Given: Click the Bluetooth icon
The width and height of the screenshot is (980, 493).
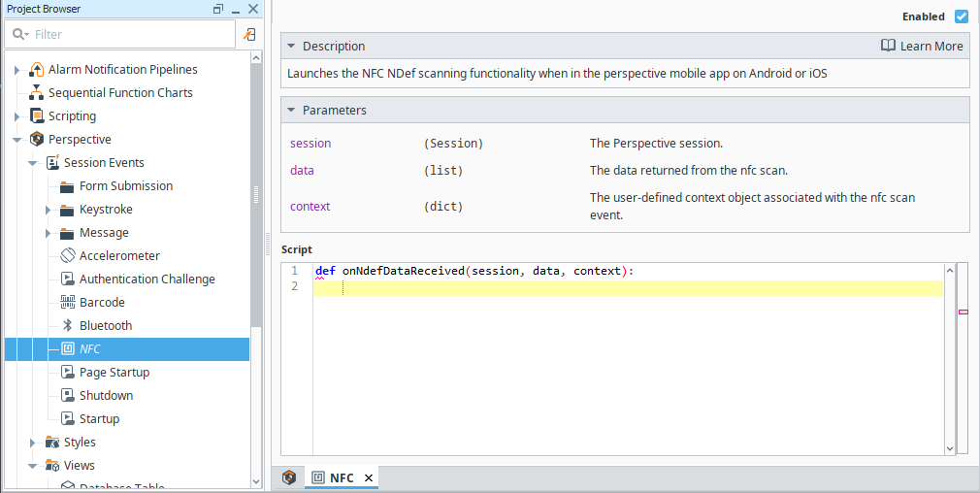Looking at the screenshot, I should pos(68,325).
